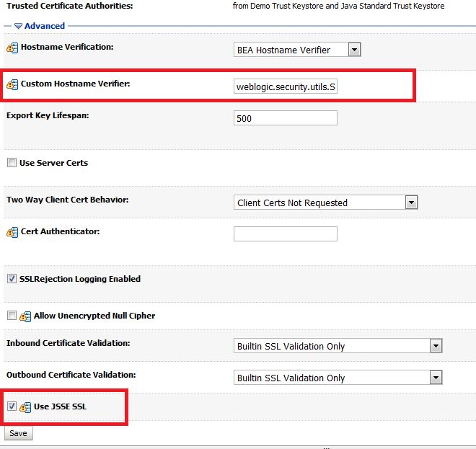Click the warning icon beside Cert Authenticator
Viewport: 476px width, 449px height.
[12, 232]
